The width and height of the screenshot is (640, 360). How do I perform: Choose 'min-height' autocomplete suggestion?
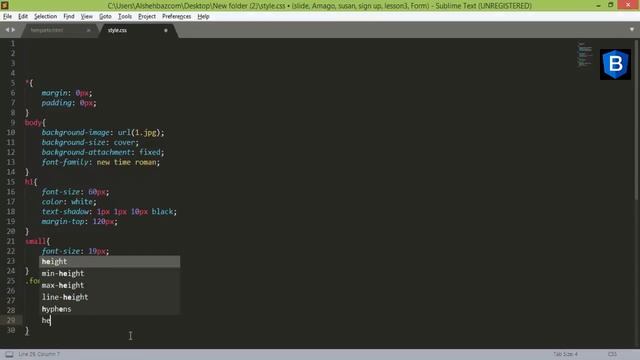(x=109, y=273)
